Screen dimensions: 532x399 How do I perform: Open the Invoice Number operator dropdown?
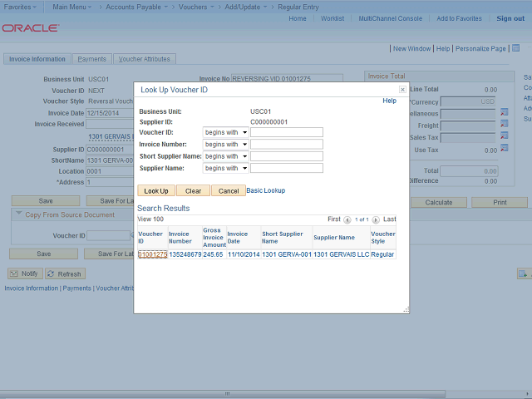[x=225, y=144]
